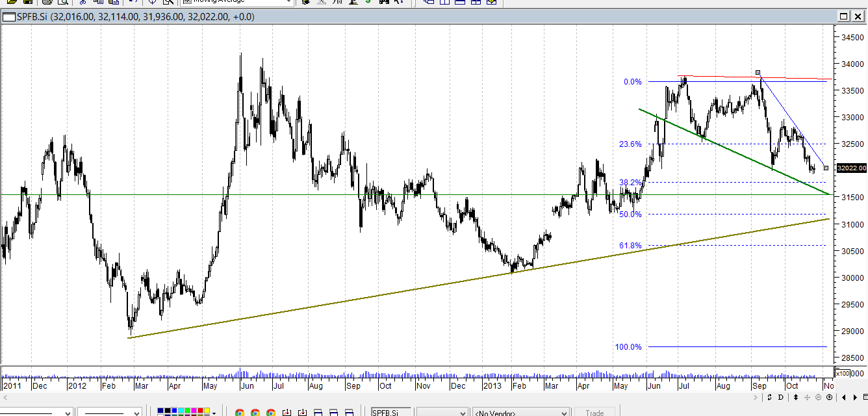868x416 pixels.
Task: Pick the black color swatch
Action: [x=167, y=410]
